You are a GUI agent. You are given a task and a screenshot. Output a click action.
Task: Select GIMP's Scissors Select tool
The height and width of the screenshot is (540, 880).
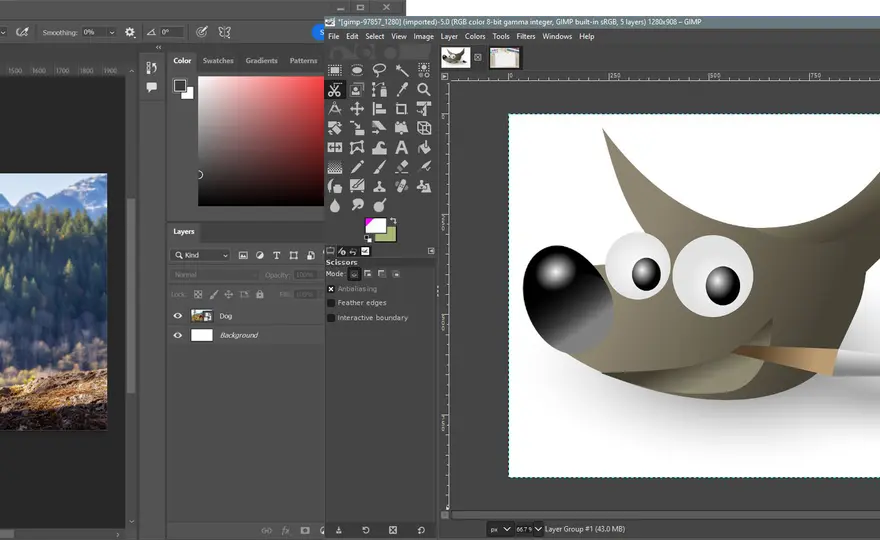coord(335,90)
